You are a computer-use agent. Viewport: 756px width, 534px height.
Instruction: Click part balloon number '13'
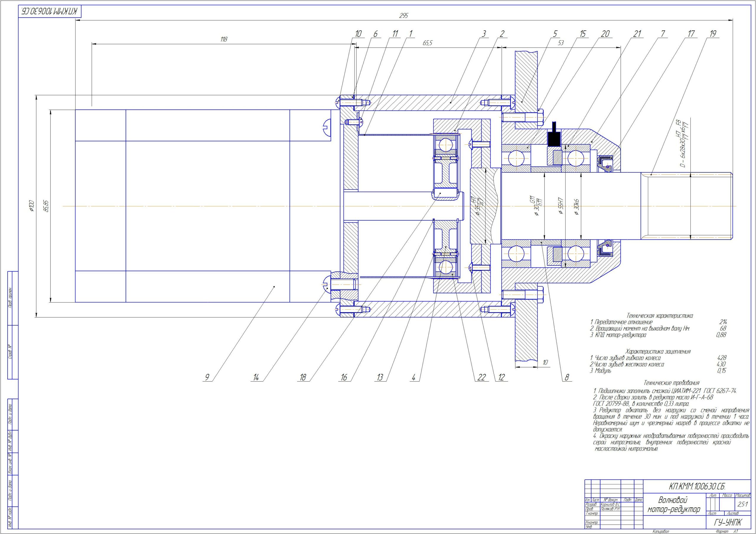[x=380, y=378]
